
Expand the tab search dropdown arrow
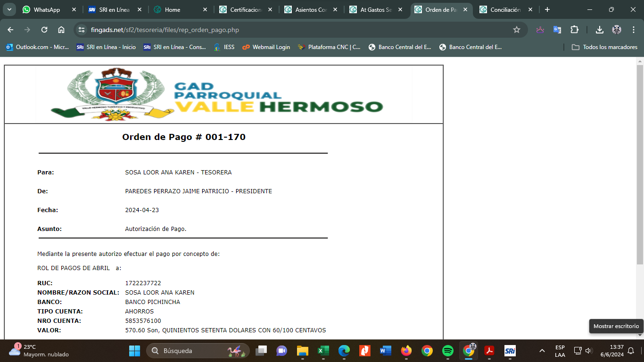pos(9,9)
